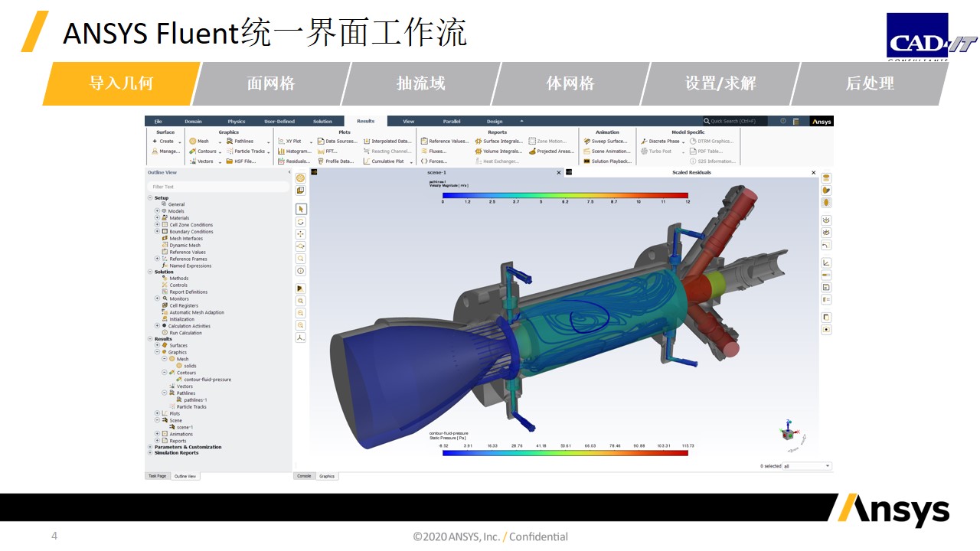Open the Fluxes report
This screenshot has height=551, width=980.
tap(433, 152)
